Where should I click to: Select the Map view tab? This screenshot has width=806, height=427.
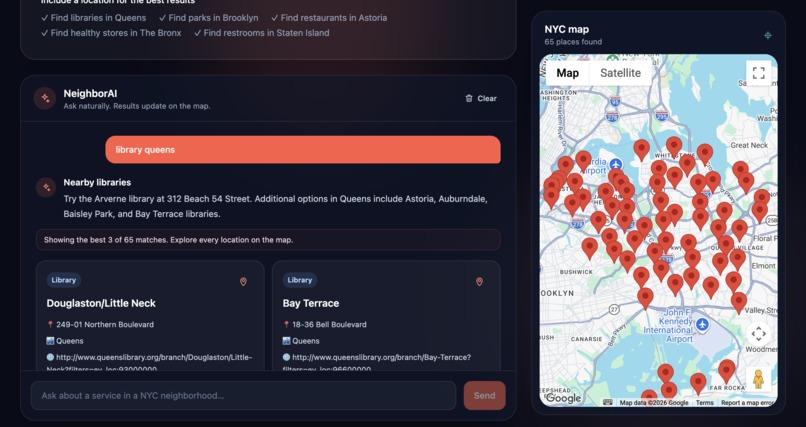[567, 73]
